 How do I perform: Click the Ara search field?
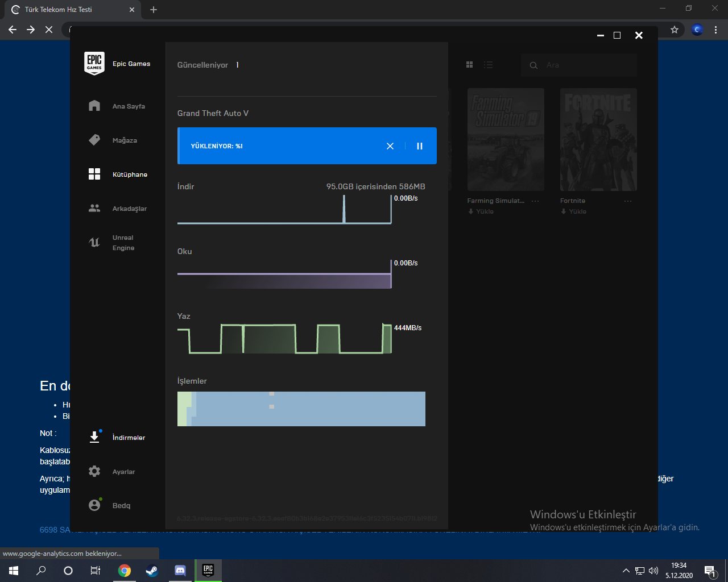coord(586,65)
